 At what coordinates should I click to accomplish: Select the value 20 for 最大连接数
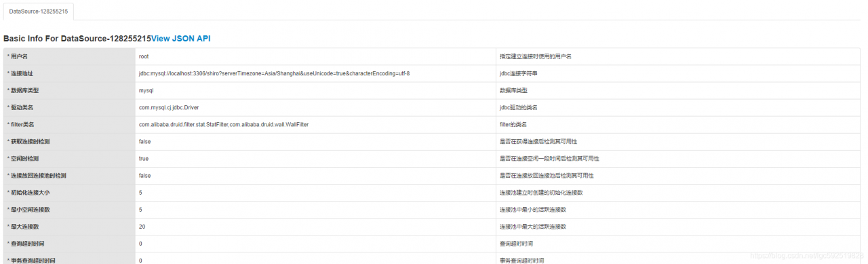tap(142, 226)
